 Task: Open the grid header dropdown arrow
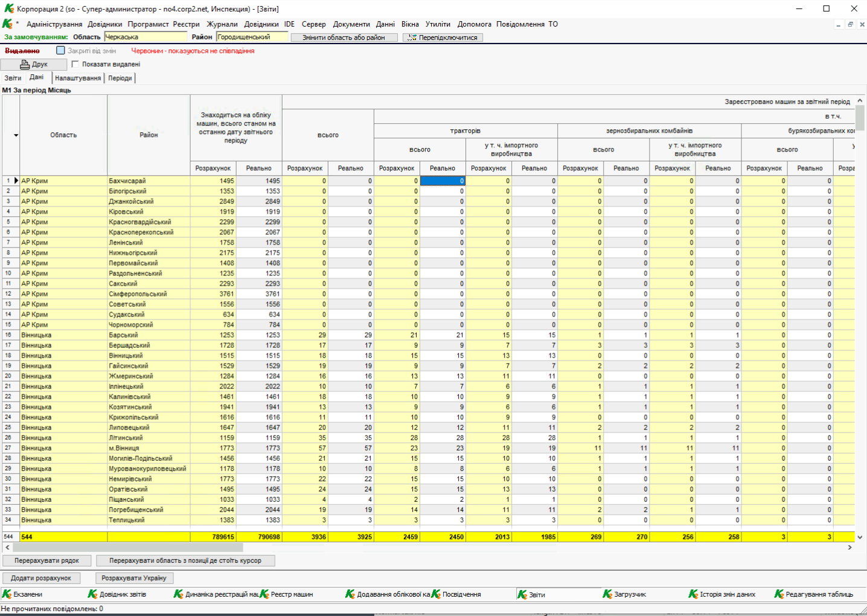point(16,135)
